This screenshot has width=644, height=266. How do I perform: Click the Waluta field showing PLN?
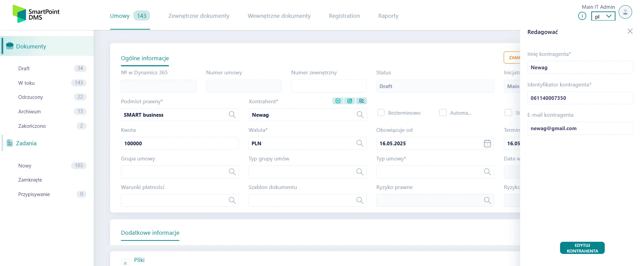(308, 143)
